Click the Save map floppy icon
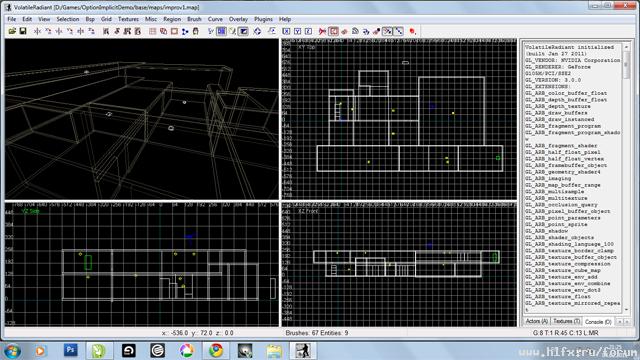The width and height of the screenshot is (640, 360). (x=23, y=31)
